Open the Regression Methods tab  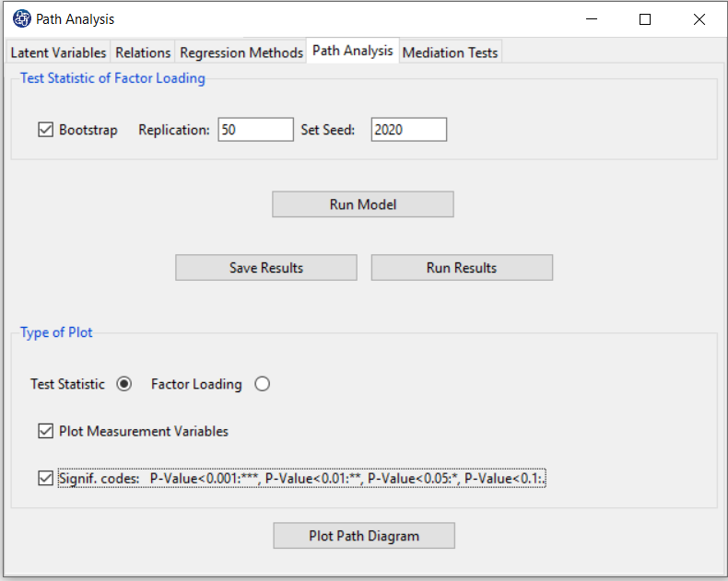(241, 52)
